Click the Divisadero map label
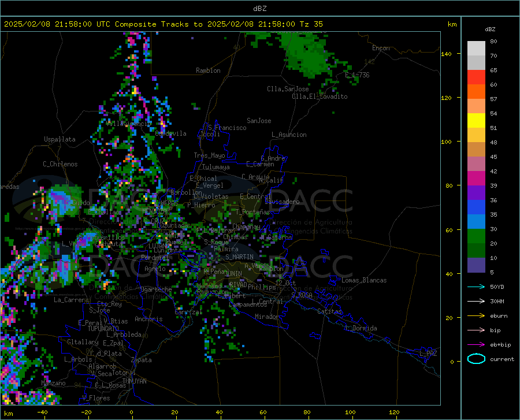 click(282, 202)
